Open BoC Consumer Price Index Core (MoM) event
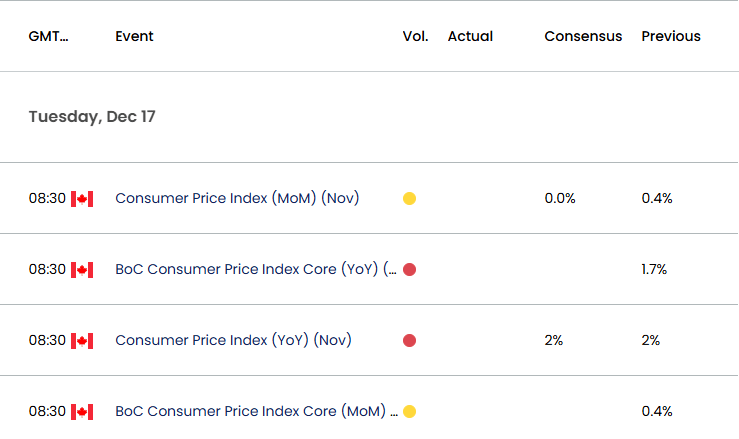Viewport: 739px width, 439px height. [x=257, y=411]
